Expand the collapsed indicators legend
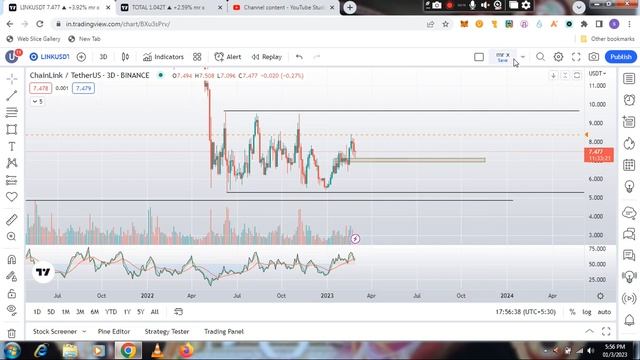The image size is (640, 360). [38, 101]
